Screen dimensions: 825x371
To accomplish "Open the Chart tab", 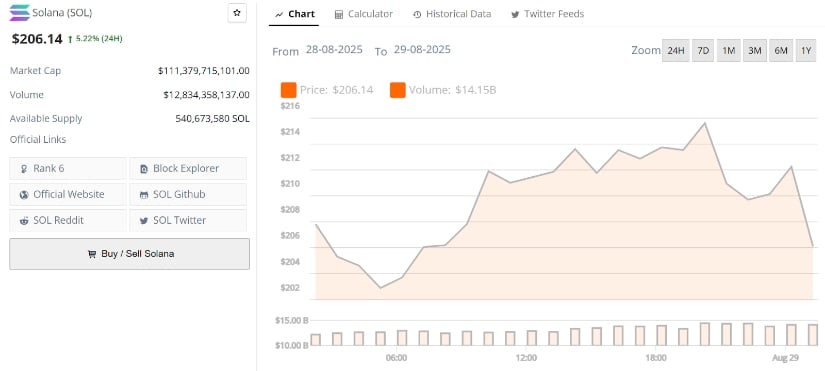I will [x=294, y=14].
